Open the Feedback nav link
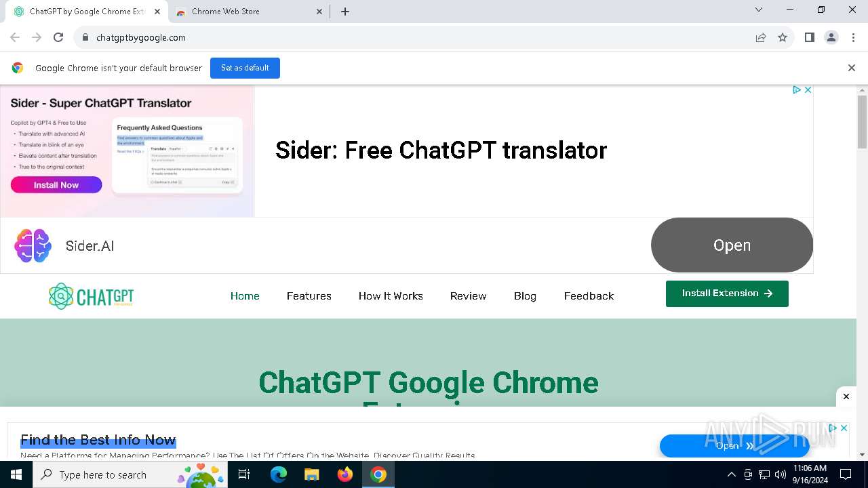Image resolution: width=868 pixels, height=488 pixels. click(x=589, y=296)
